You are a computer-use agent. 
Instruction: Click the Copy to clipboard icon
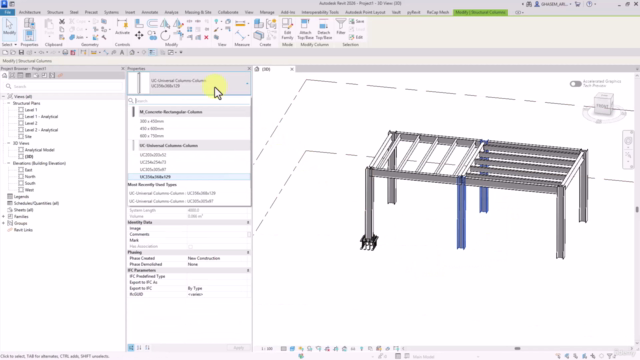62,29
